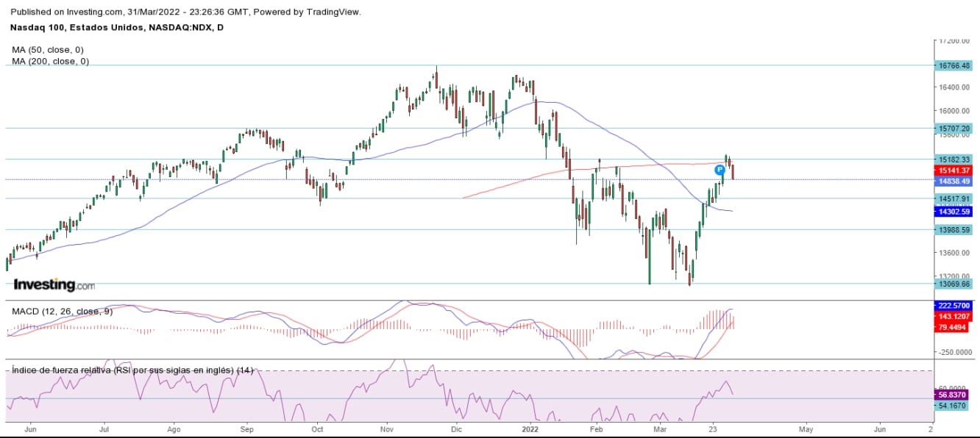Click the 15707.20 price level label
The width and height of the screenshot is (980, 438).
coord(954,128)
